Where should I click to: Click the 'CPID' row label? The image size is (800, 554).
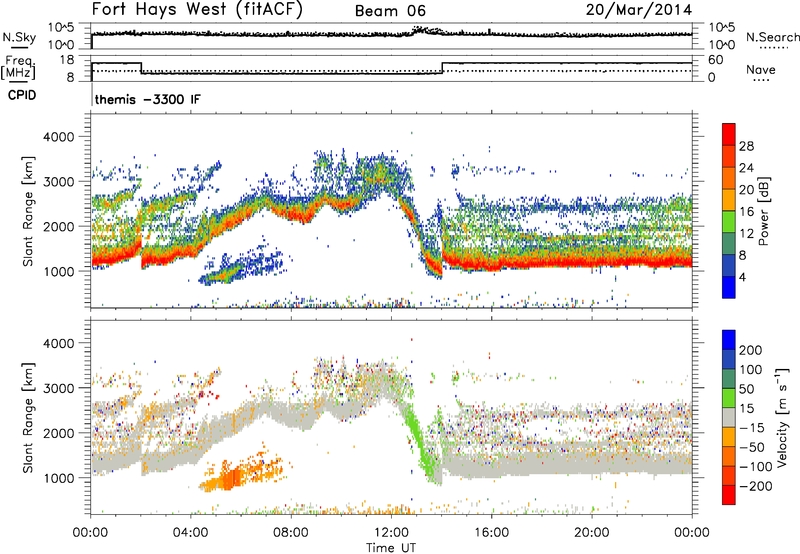tap(22, 95)
